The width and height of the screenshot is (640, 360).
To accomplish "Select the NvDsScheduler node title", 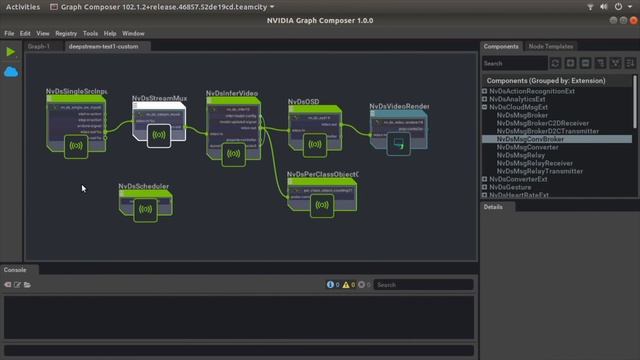I will 144,186.
